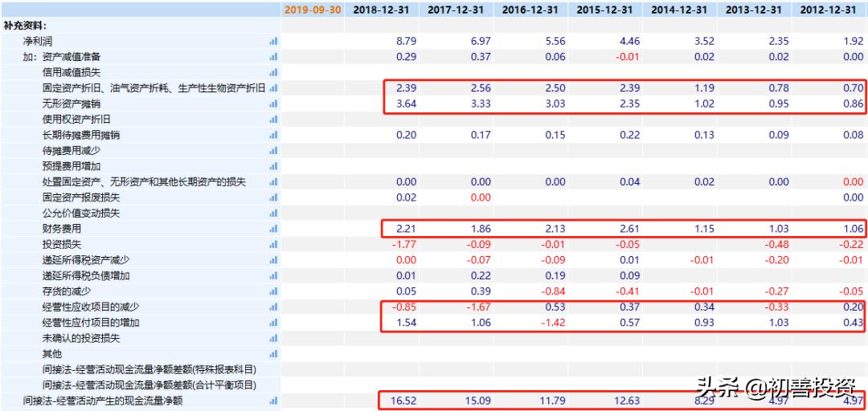Open chart icon for 信用减值损失 row
The width and height of the screenshot is (868, 411).
pyautogui.click(x=273, y=72)
